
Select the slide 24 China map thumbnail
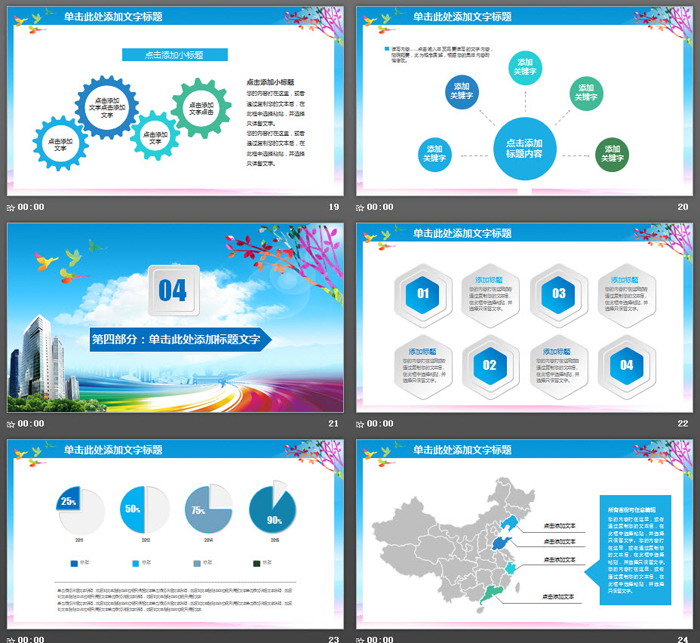(525, 533)
